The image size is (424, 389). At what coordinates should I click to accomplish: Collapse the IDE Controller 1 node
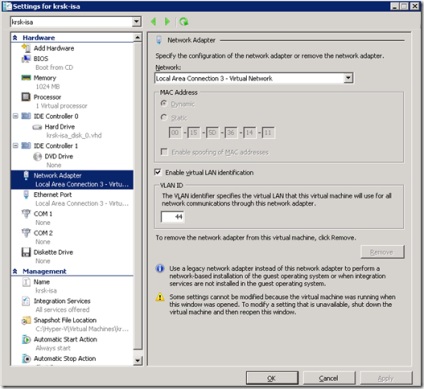point(15,146)
